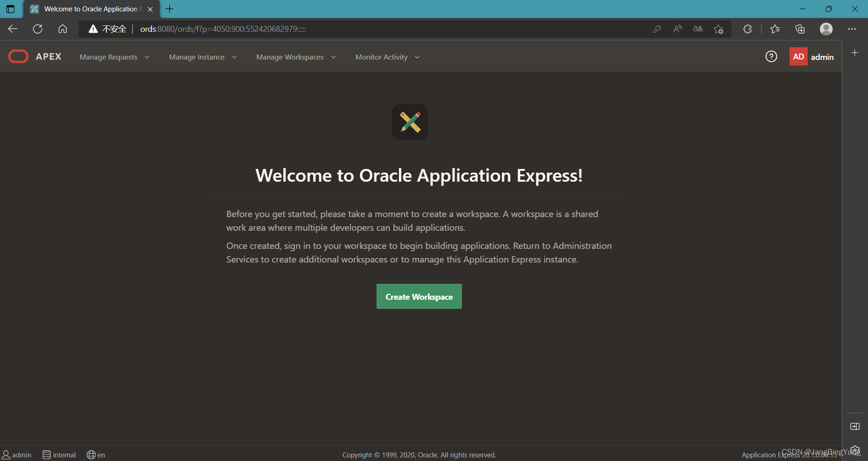
Task: Close the Welcome to Oracle Application tab
Action: click(150, 9)
